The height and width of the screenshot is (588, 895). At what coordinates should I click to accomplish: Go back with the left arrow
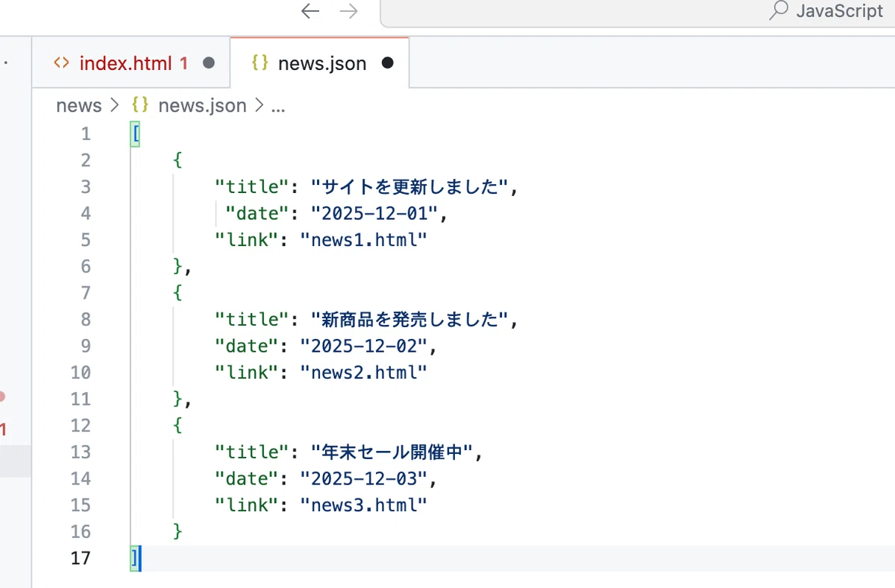(310, 11)
